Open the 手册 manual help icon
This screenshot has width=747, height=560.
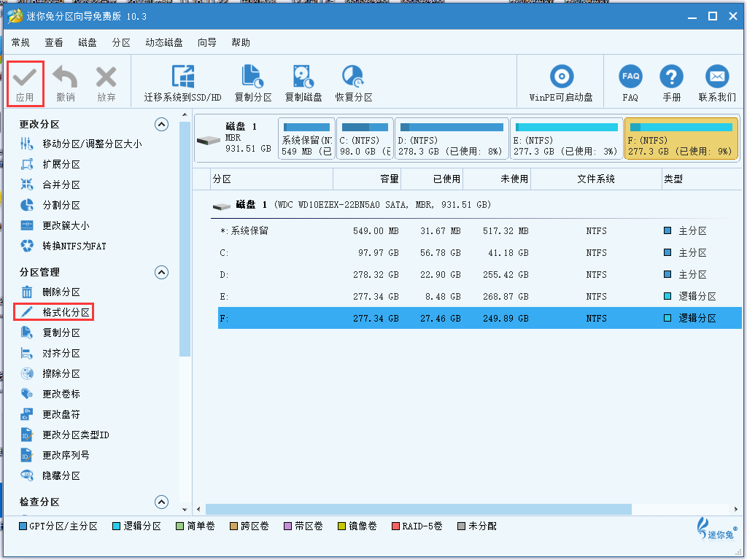(x=671, y=77)
